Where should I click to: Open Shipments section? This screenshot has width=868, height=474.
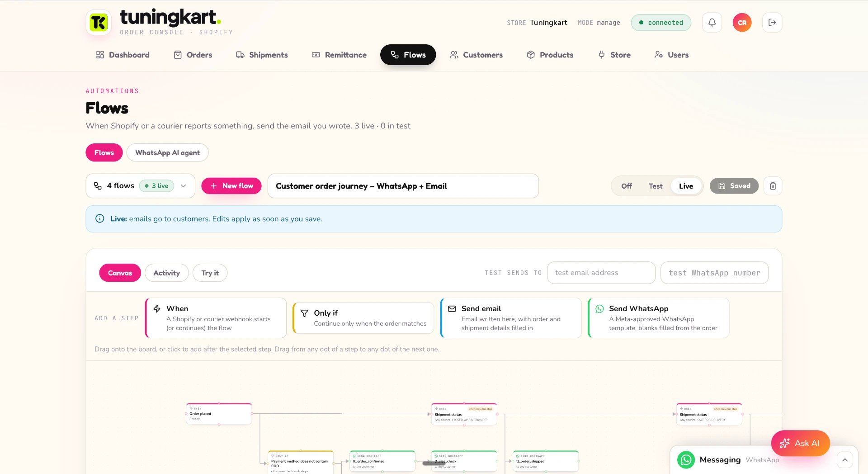(x=262, y=55)
